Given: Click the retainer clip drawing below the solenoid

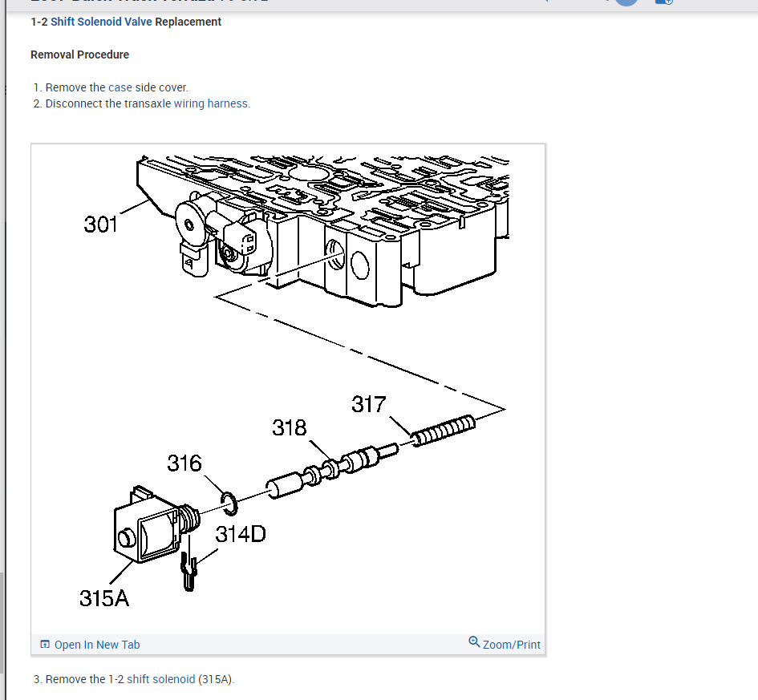Looking at the screenshot, I should [x=188, y=571].
